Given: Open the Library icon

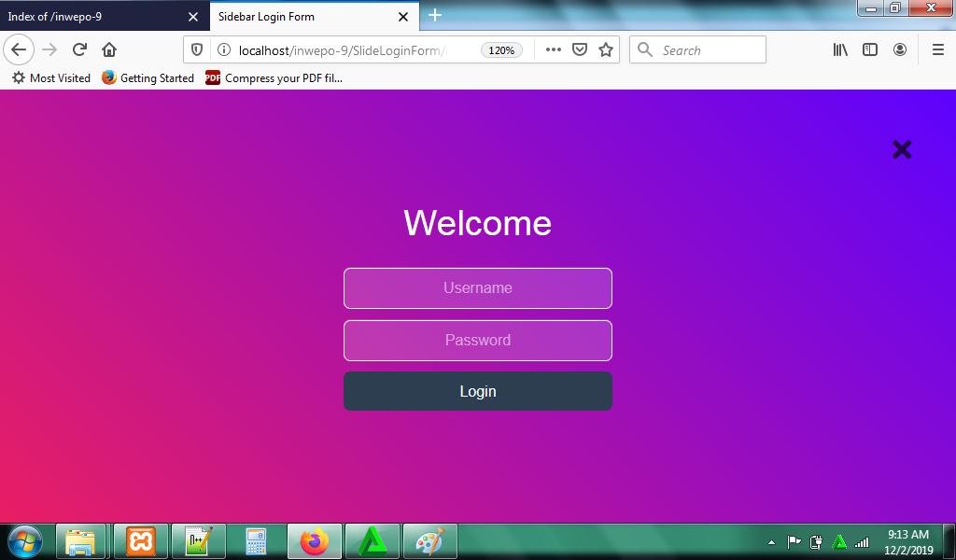Looking at the screenshot, I should pyautogui.click(x=841, y=50).
